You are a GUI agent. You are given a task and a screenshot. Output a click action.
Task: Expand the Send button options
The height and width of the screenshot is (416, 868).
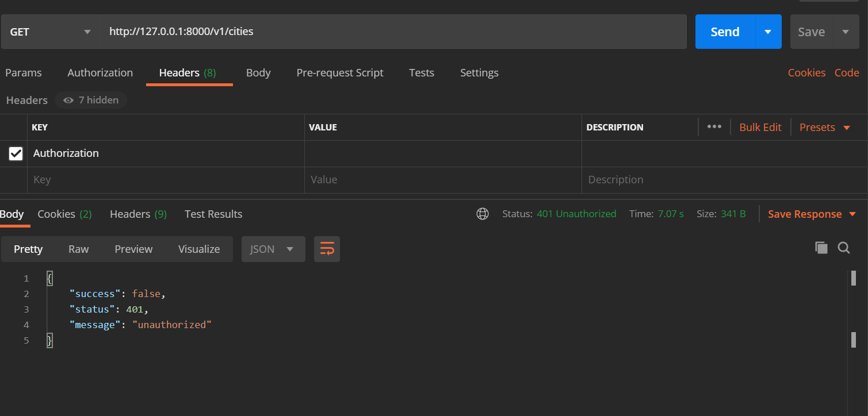point(767,32)
